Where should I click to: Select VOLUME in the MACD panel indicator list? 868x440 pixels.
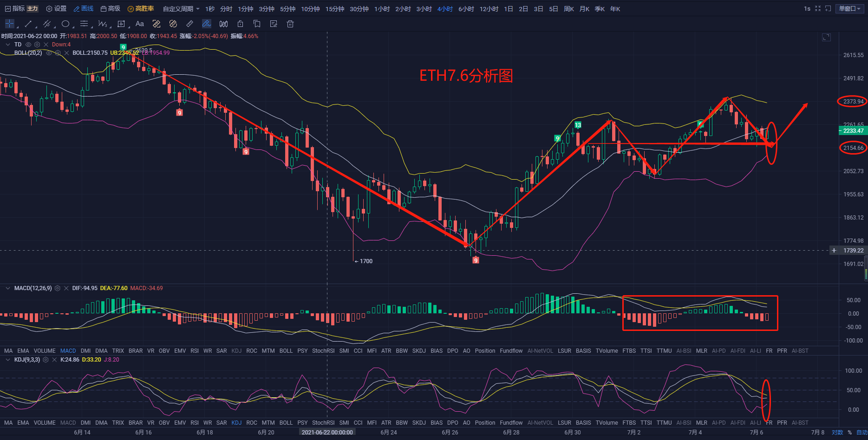pos(45,351)
